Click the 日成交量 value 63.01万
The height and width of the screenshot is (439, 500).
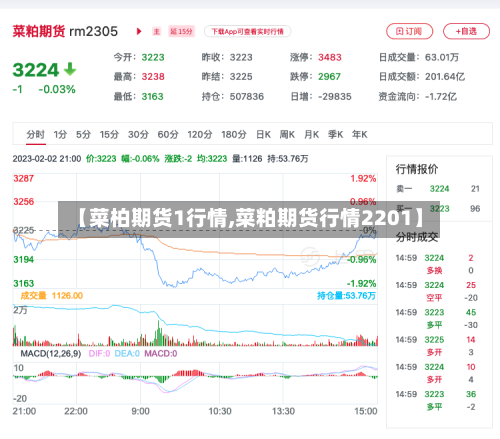pyautogui.click(x=442, y=57)
